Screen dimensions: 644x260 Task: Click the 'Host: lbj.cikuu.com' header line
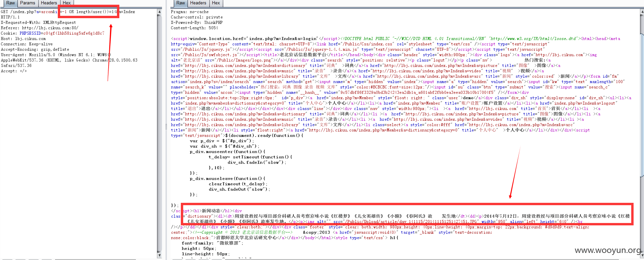23,39
